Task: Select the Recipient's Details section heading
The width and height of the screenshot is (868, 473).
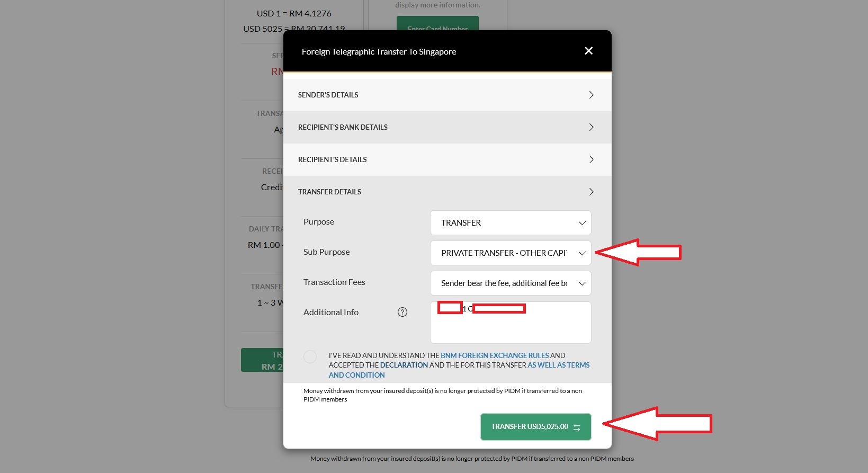Action: [x=332, y=159]
